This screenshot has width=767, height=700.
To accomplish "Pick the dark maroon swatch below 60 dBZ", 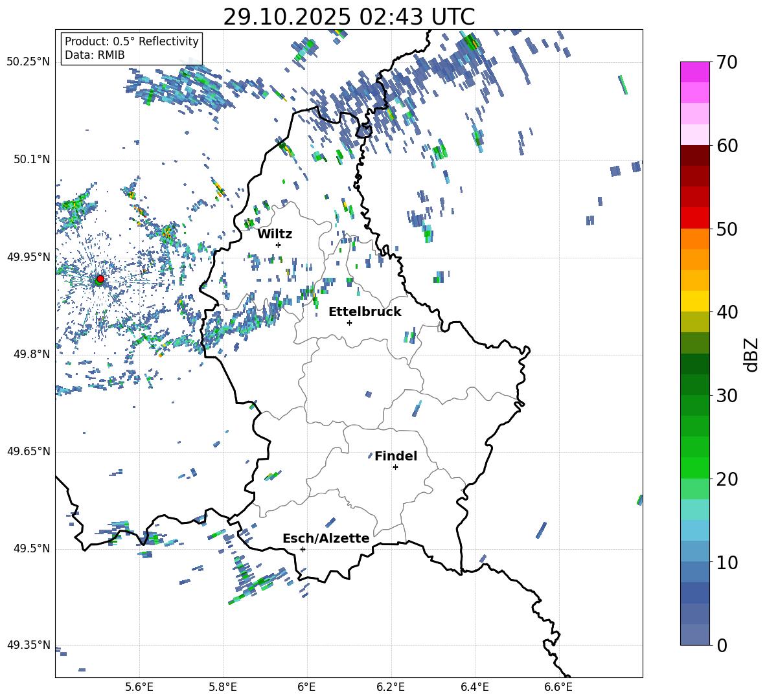I will (695, 155).
